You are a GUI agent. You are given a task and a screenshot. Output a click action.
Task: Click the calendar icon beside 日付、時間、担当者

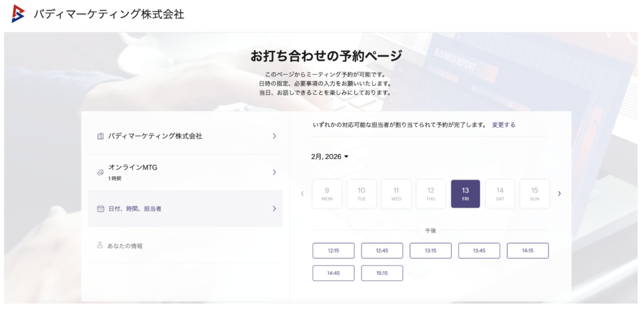coord(100,208)
